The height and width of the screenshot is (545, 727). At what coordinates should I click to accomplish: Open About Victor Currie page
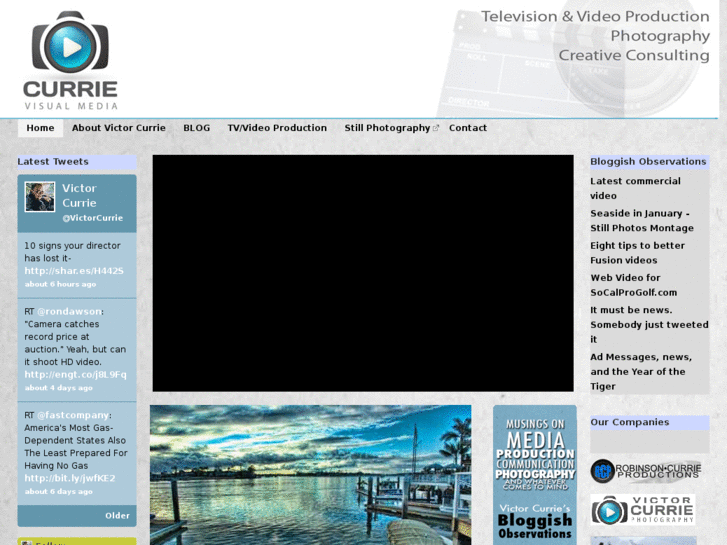tap(119, 128)
